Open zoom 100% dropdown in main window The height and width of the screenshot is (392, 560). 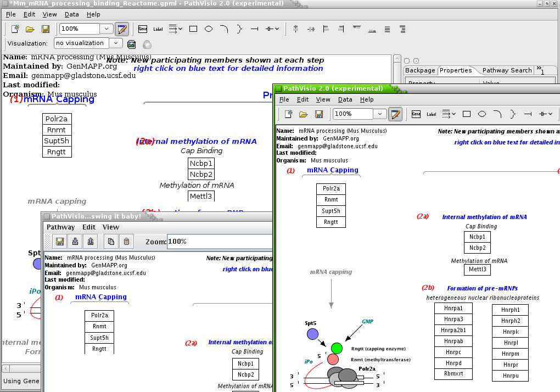(106, 29)
